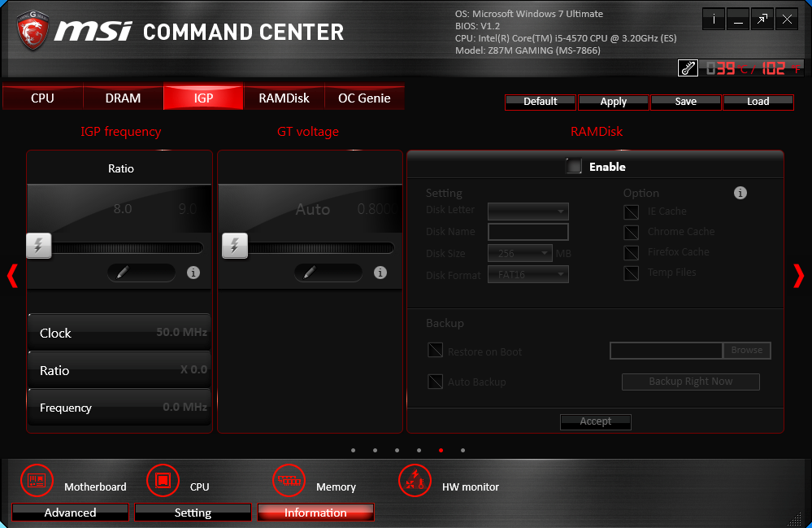This screenshot has width=812, height=528.
Task: Click the IGP Clock 50.0 MHz row
Action: point(119,332)
